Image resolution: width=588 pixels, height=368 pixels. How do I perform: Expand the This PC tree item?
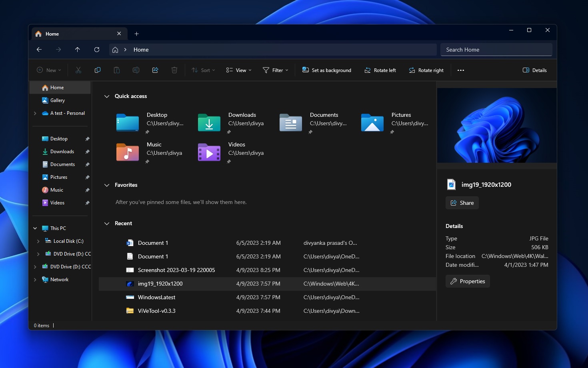tap(35, 228)
